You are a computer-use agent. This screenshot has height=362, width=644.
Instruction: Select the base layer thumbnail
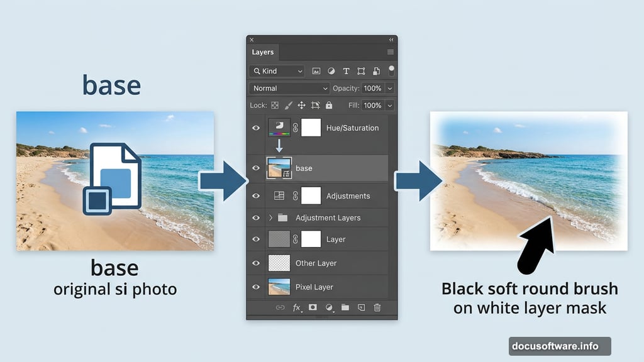(280, 168)
